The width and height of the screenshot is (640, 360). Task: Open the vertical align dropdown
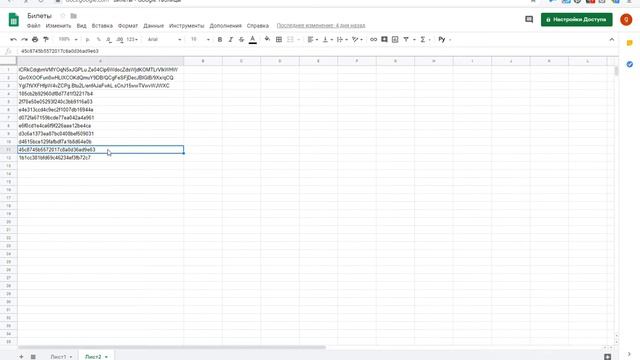[328, 40]
